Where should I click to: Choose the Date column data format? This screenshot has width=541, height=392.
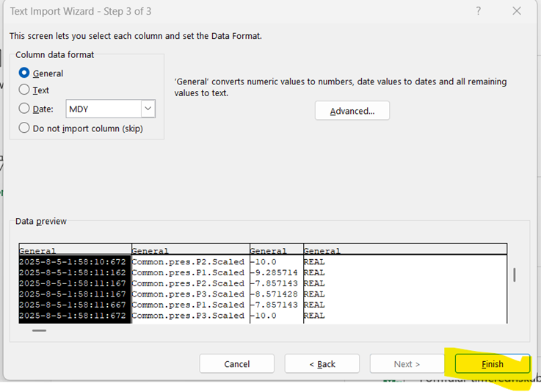click(23, 109)
